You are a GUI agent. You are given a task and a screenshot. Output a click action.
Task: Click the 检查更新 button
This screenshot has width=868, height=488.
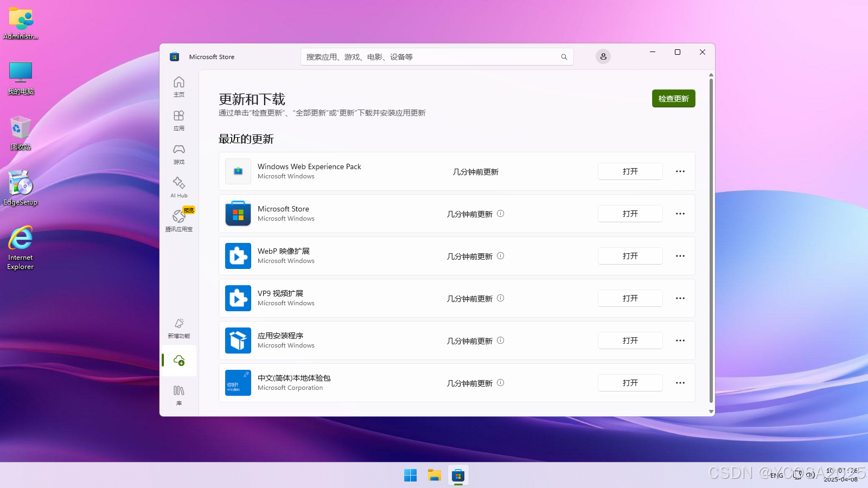tap(674, 99)
